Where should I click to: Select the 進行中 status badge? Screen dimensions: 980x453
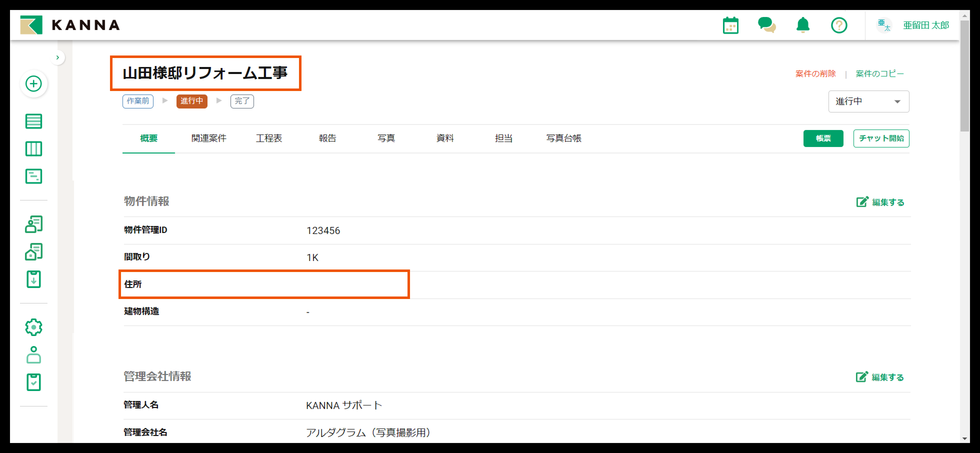192,101
